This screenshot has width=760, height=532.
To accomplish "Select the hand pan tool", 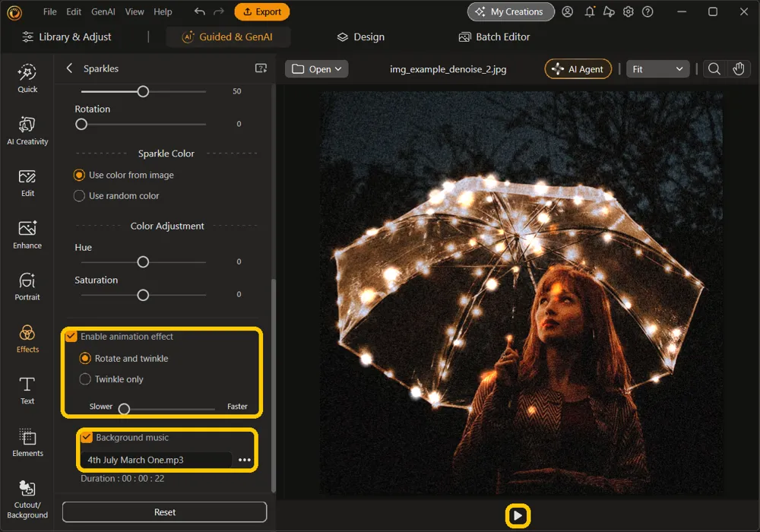I will point(738,69).
